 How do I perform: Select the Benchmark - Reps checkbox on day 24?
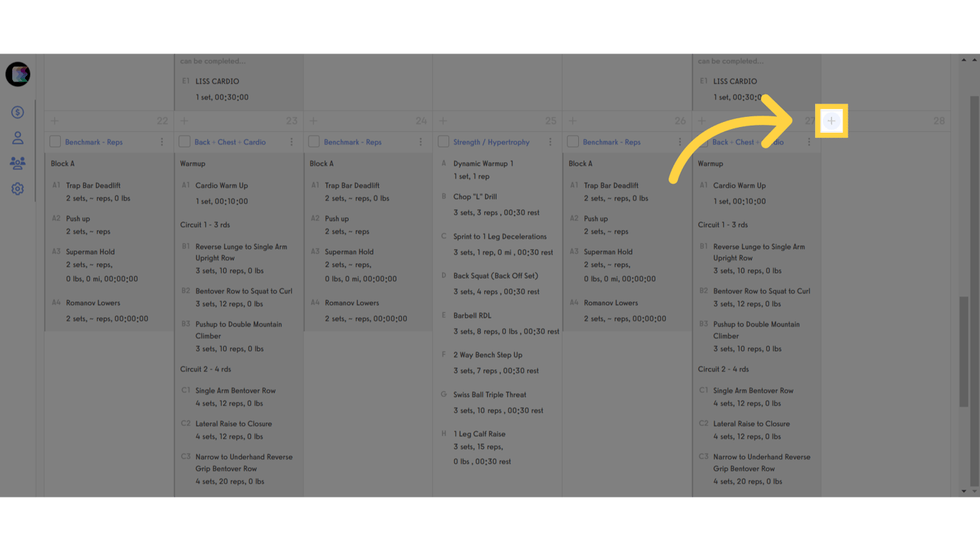coord(314,142)
